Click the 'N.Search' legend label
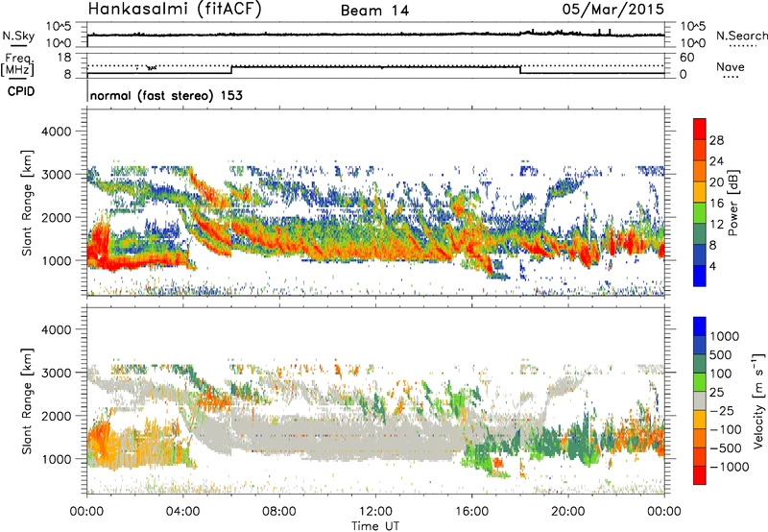The image size is (768, 532). tap(741, 36)
